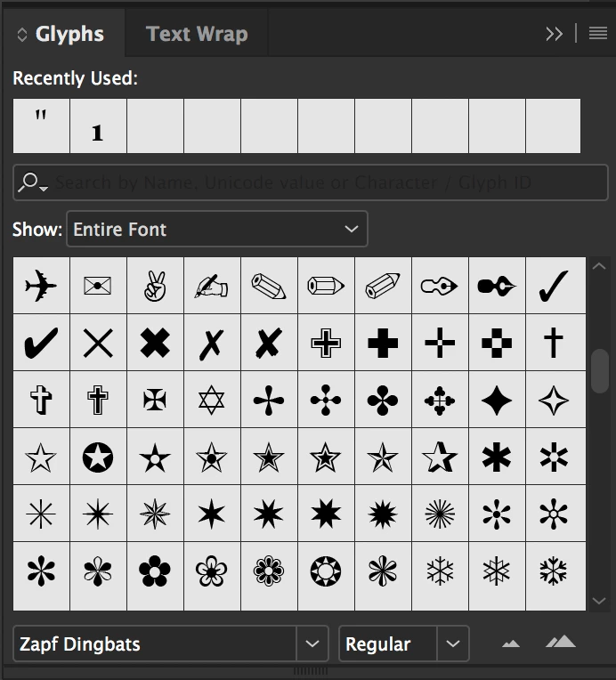Expand hidden panels with double chevron

coord(554,34)
